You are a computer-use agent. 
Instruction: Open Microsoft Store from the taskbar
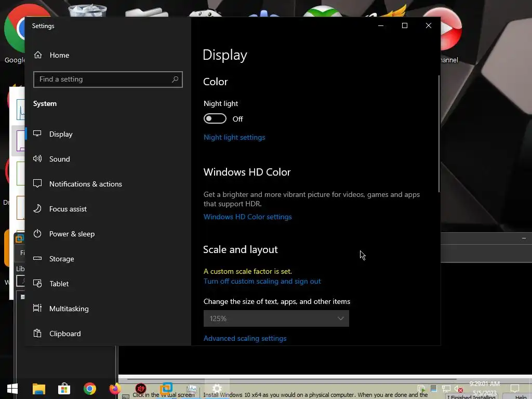coord(64,389)
